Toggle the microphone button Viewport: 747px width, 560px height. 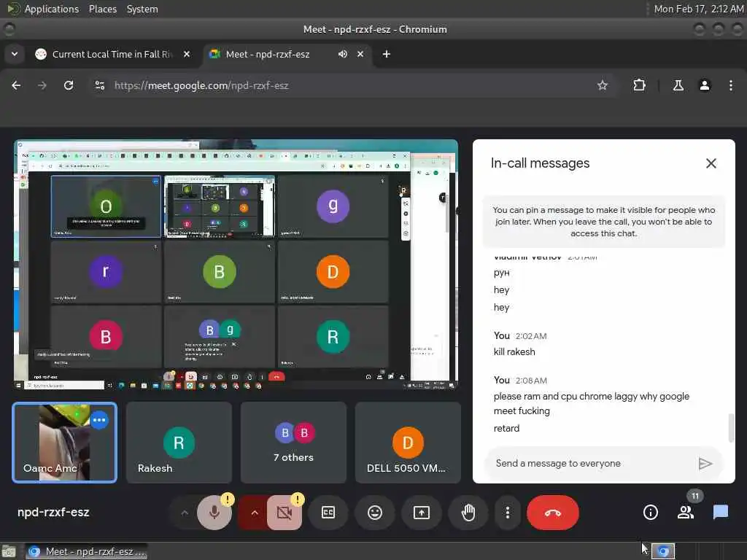[x=214, y=513]
